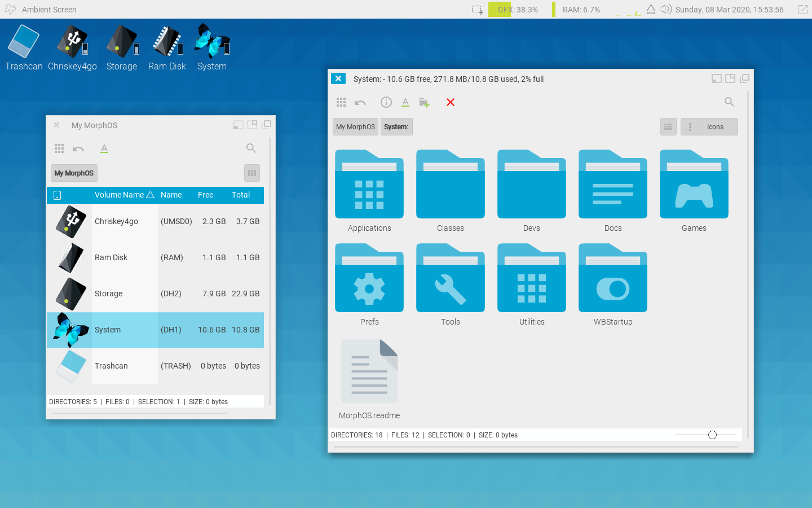812x508 pixels.
Task: Click the rename text icon in My MorphOS
Action: pyautogui.click(x=104, y=148)
